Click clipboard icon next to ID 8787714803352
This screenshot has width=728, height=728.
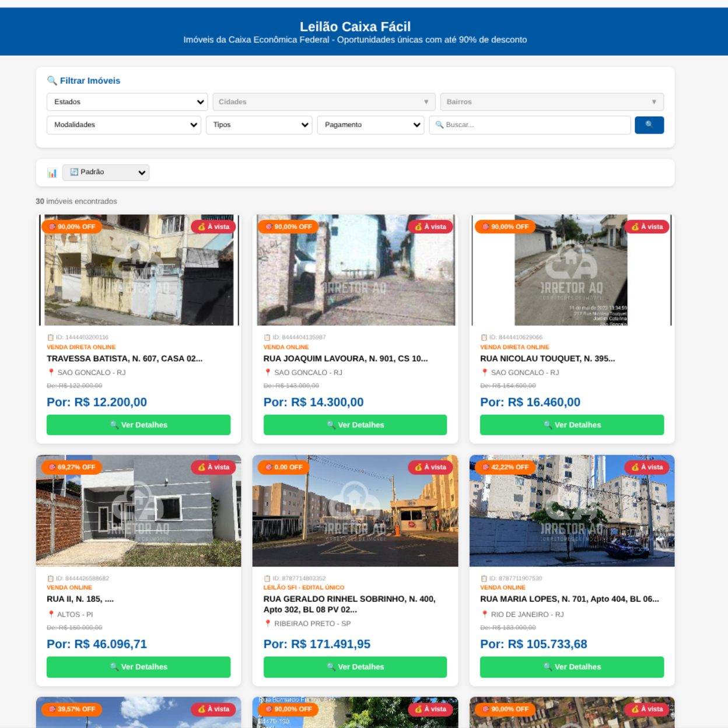click(267, 579)
